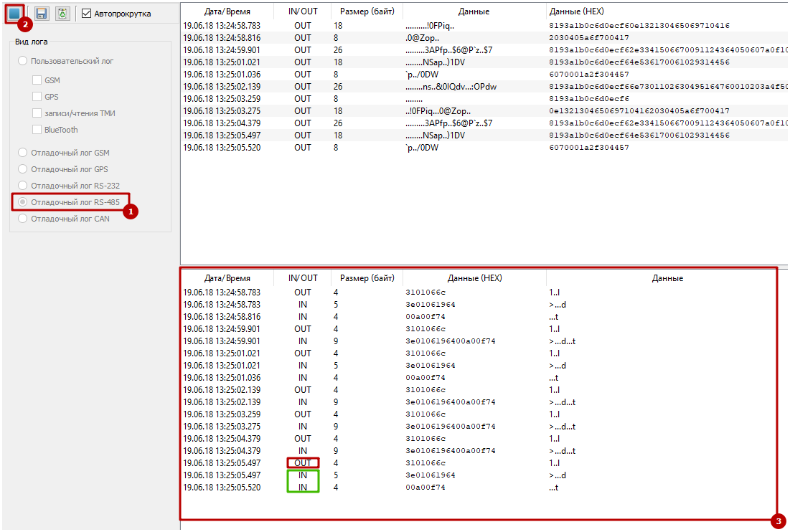
Task: Enable the GSM checkbox under Пользовательский лог
Action: 37,81
